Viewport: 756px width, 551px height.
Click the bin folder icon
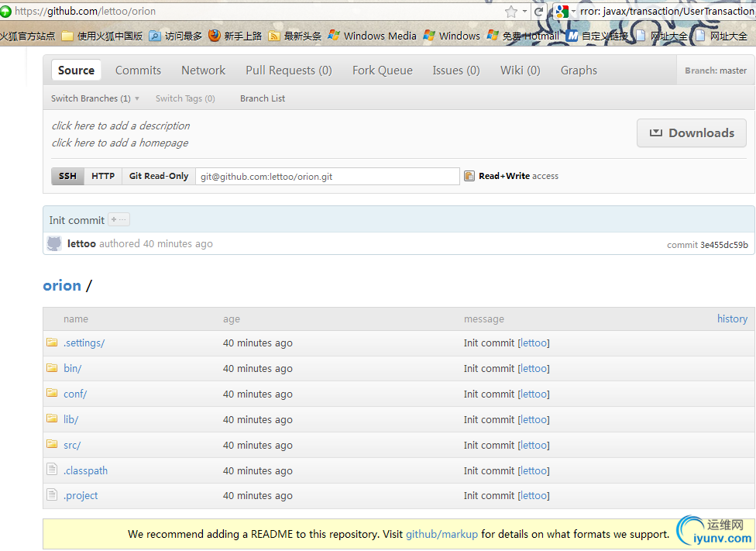pos(52,368)
